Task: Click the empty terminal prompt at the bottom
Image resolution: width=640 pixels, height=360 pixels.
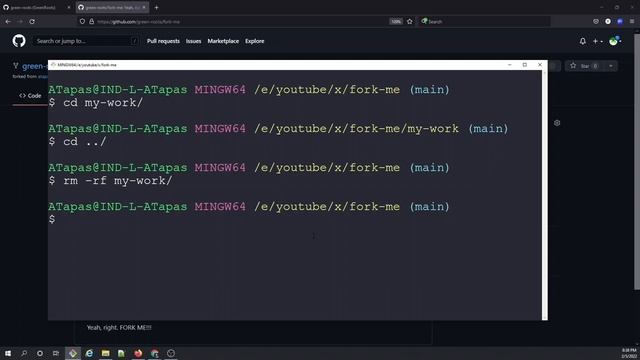Action: click(52, 219)
